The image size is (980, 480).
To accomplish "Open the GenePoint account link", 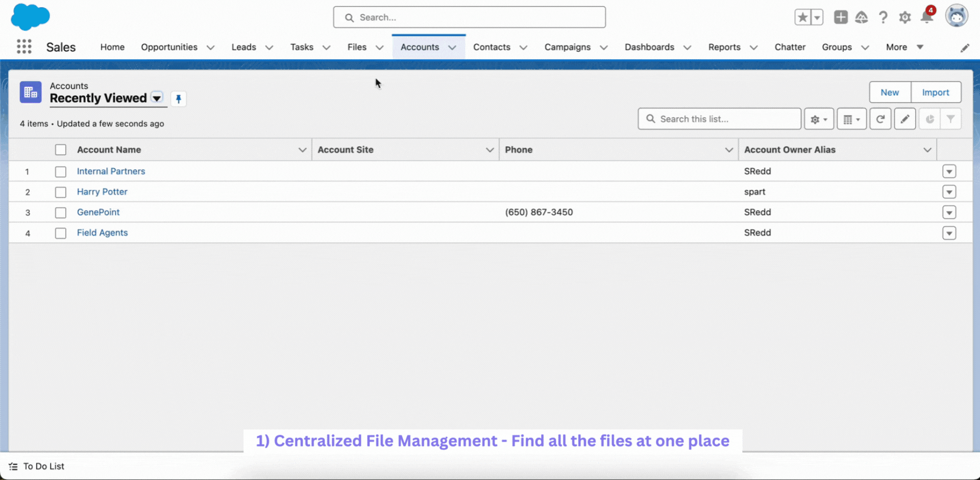I will [x=98, y=212].
